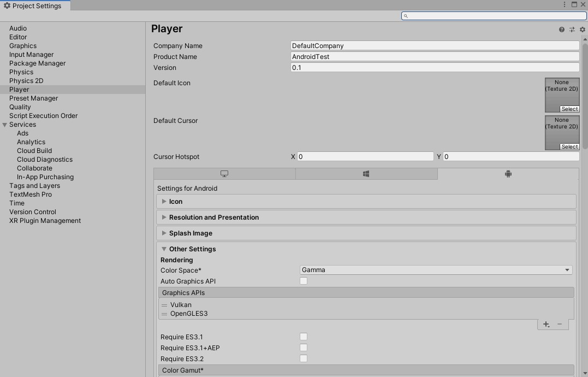Check the Require ES3.1 checkbox
588x377 pixels.
coord(304,337)
